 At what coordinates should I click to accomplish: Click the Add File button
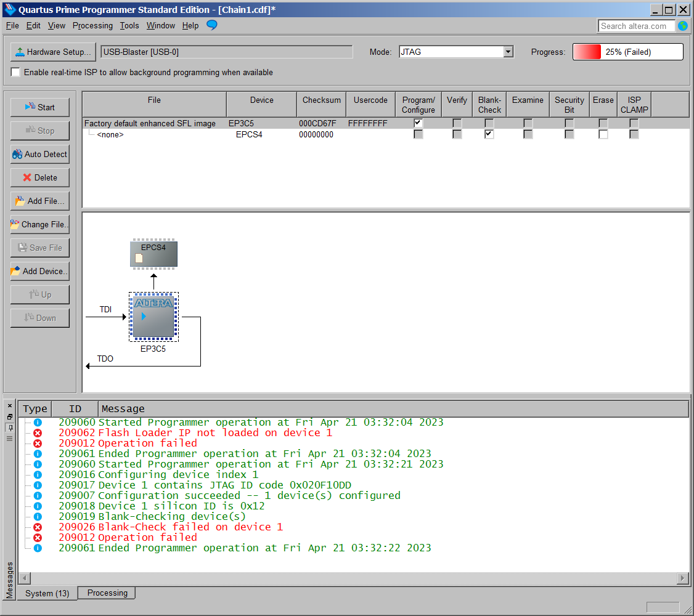pyautogui.click(x=40, y=201)
